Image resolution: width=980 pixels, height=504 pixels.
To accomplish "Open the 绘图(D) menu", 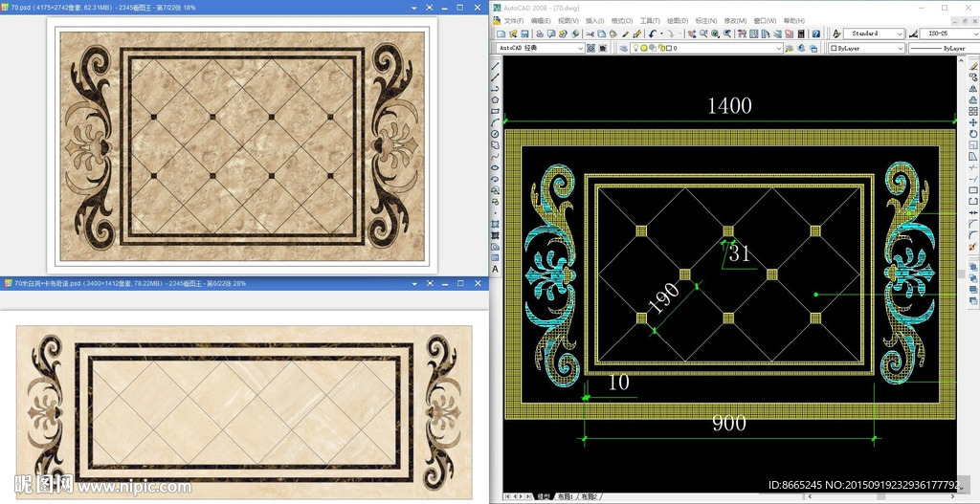I will point(678,21).
